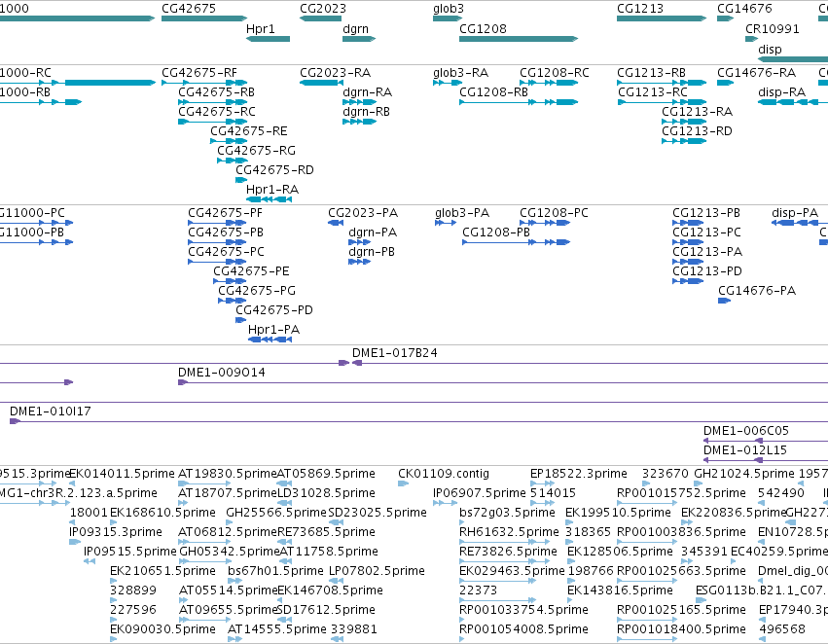Click the IP06907.5prime EST label
Screen dimensions: 828x644
[x=480, y=493]
